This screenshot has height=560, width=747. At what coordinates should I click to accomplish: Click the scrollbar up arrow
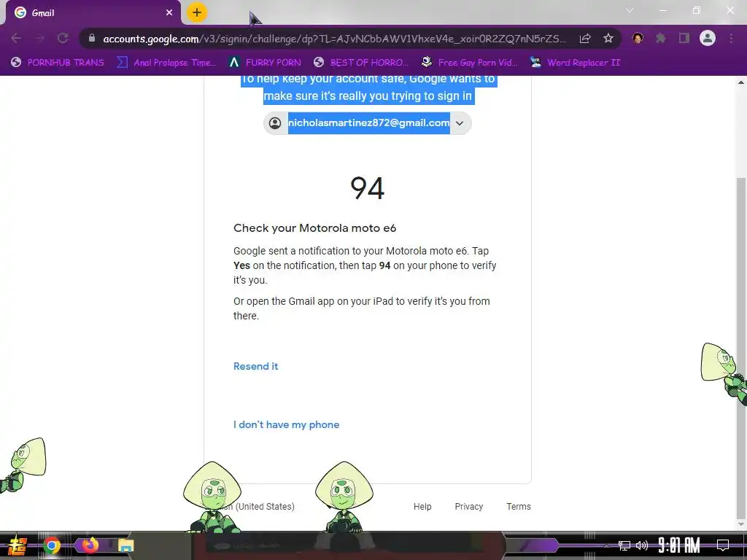click(x=741, y=82)
